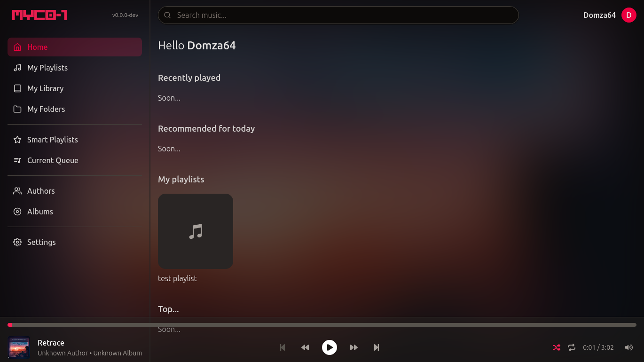
Task: Mute audio with the volume icon
Action: (628, 347)
